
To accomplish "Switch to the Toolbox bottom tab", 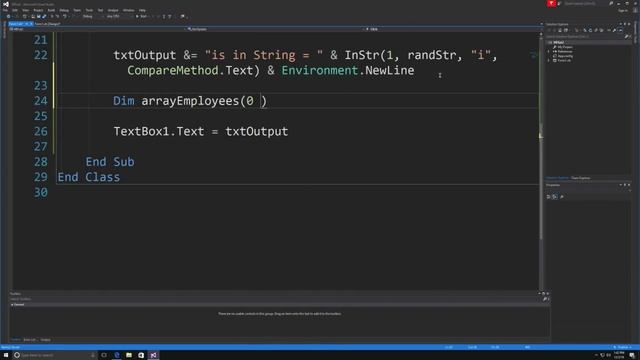I will [15, 340].
